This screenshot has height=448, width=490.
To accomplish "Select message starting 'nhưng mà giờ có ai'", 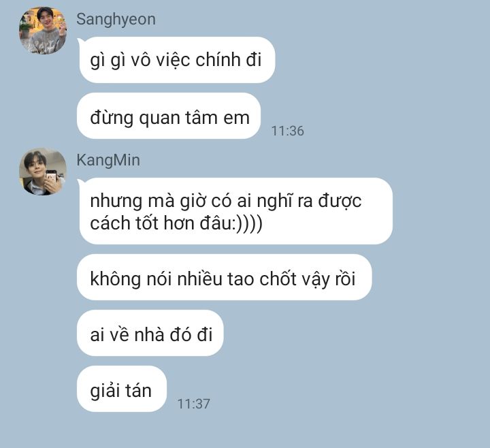I will (x=236, y=211).
